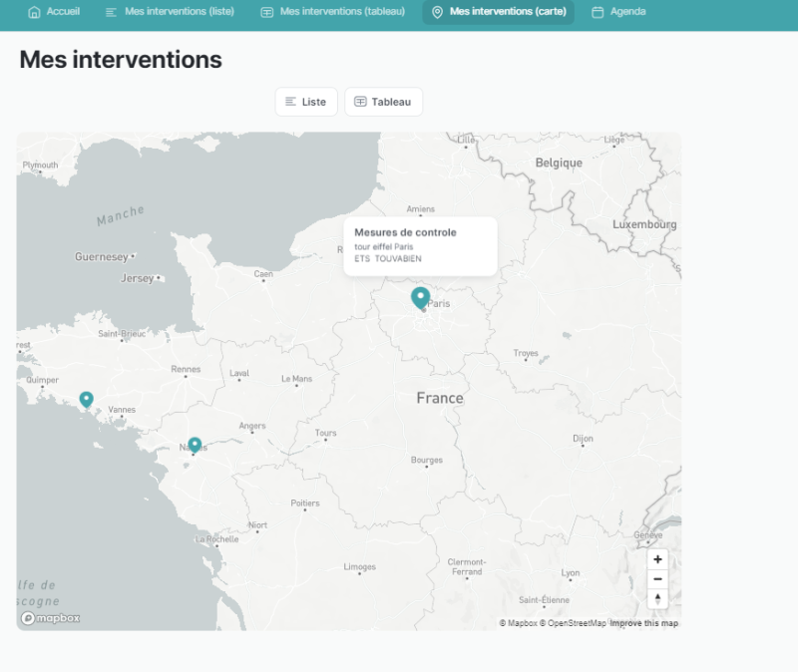Viewport: 798px width, 672px height.
Task: Select the marker near Vannes in Brittany
Action: [x=86, y=399]
